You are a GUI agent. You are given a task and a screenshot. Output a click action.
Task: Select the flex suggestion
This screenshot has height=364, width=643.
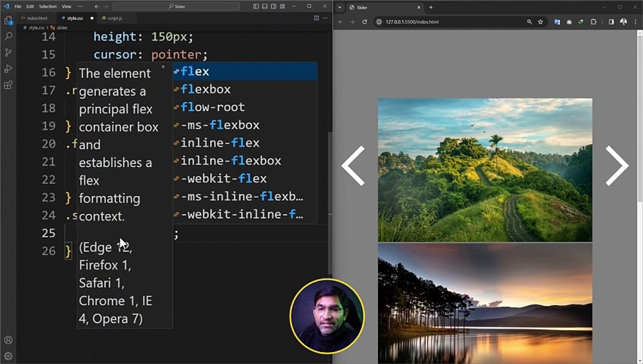(245, 71)
